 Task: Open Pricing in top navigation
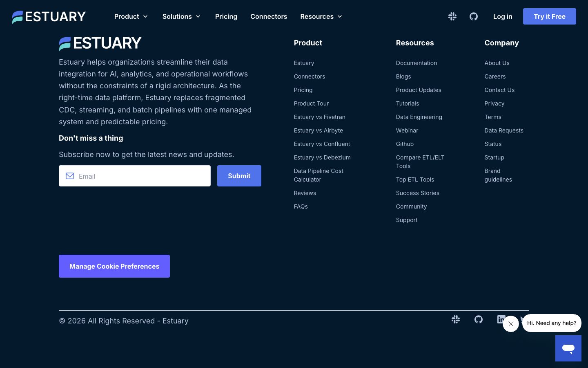click(226, 16)
